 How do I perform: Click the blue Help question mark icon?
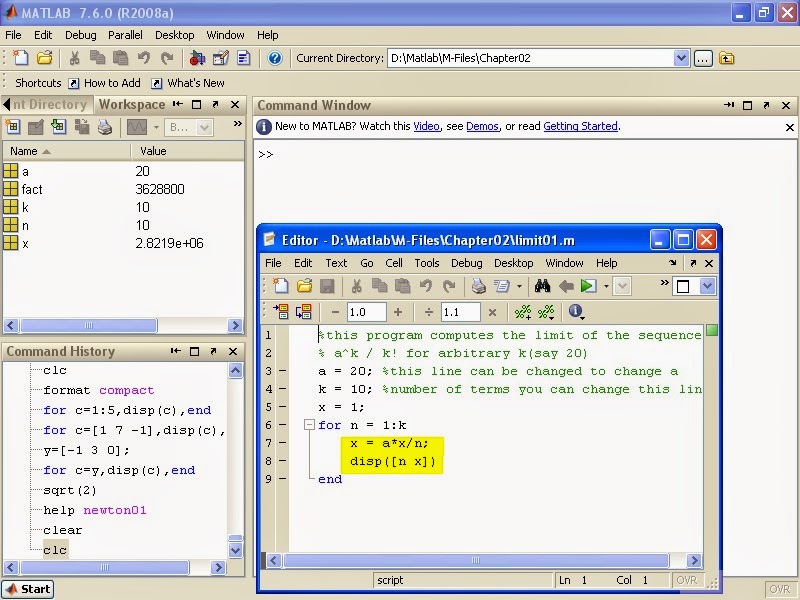[275, 58]
